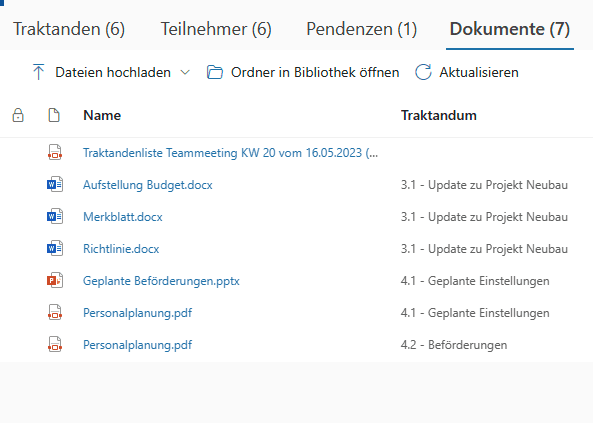Click the lock column header icon

18,115
